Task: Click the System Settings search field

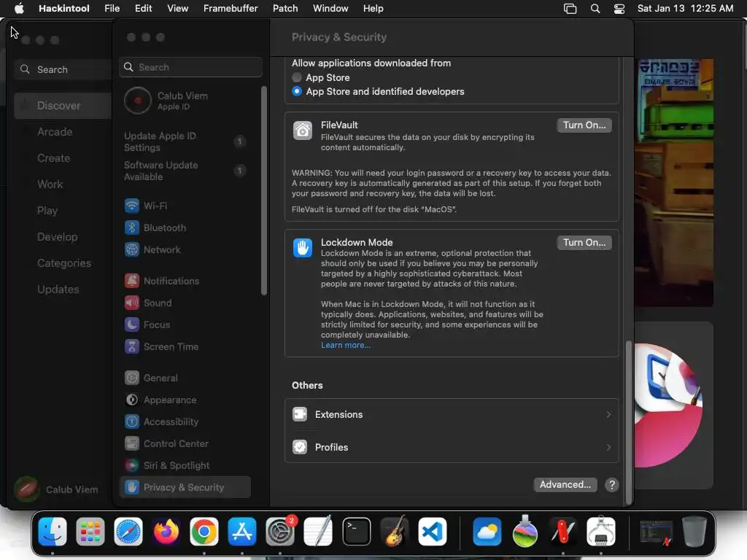Action: click(190, 67)
